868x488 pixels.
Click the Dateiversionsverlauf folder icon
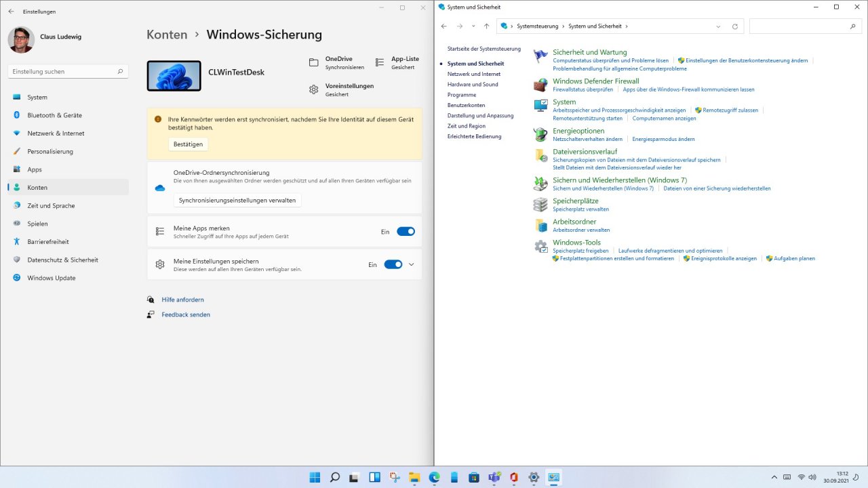[540, 155]
